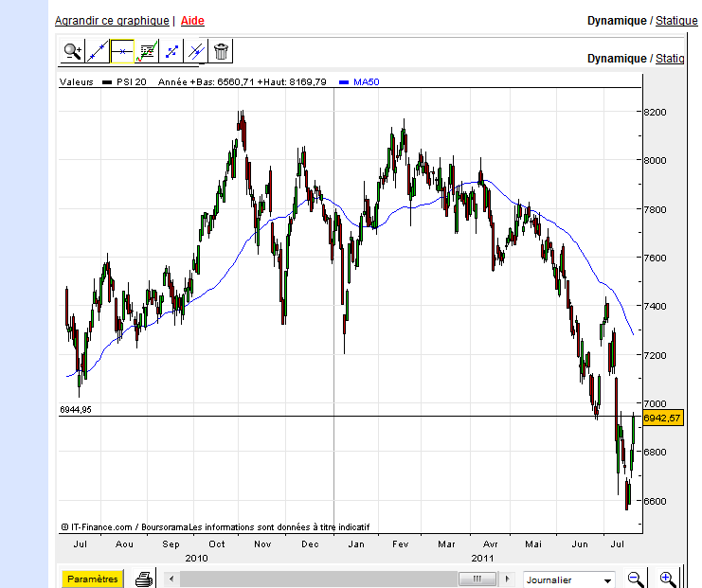Click the MA50 legend label
The image size is (702, 588).
[x=367, y=81]
